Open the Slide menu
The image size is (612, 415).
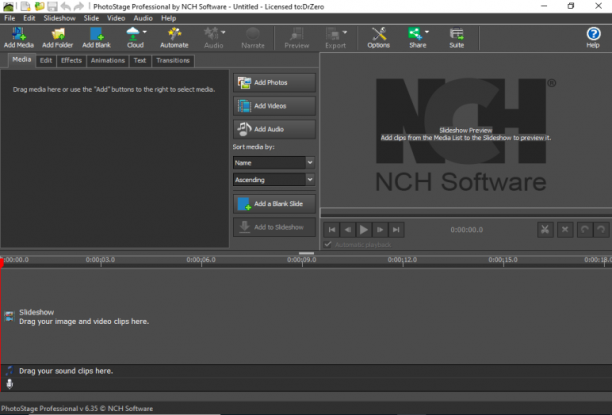(91, 18)
